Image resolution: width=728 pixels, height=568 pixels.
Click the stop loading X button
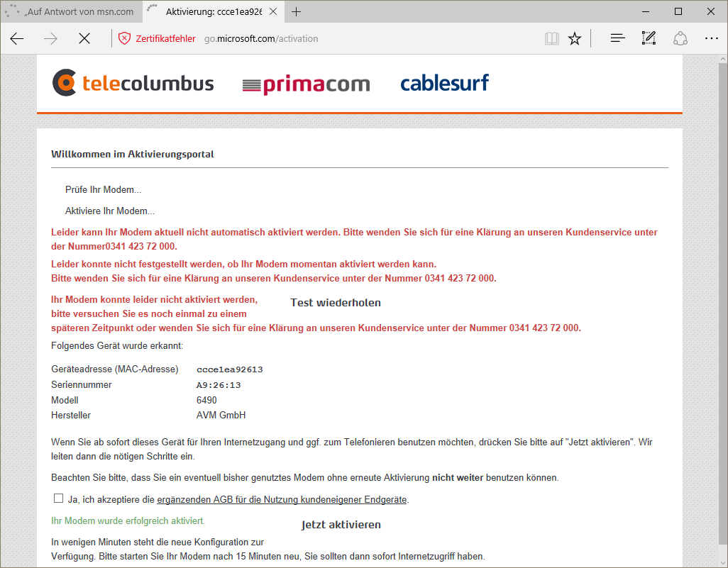coord(84,39)
